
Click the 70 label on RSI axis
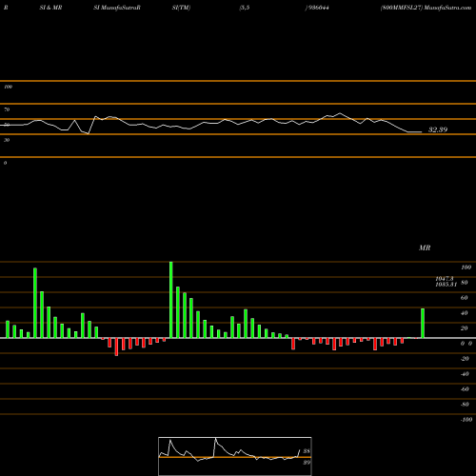[7, 109]
